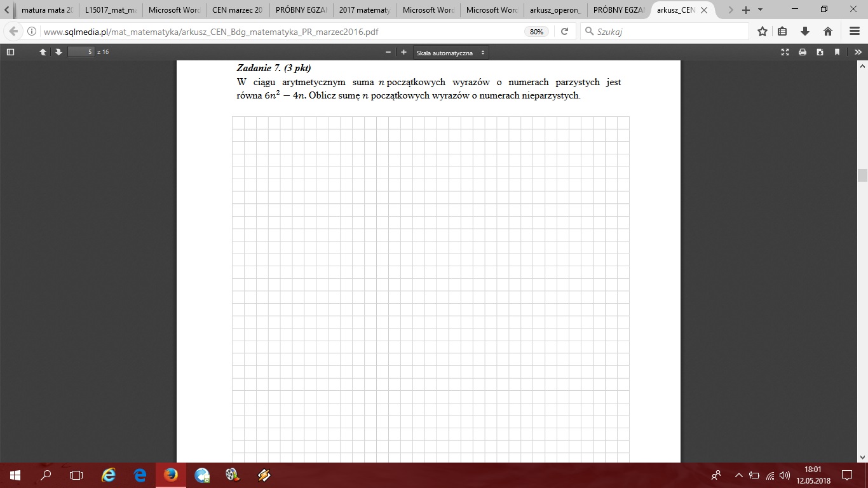
Task: Print the PDF document
Action: click(803, 52)
